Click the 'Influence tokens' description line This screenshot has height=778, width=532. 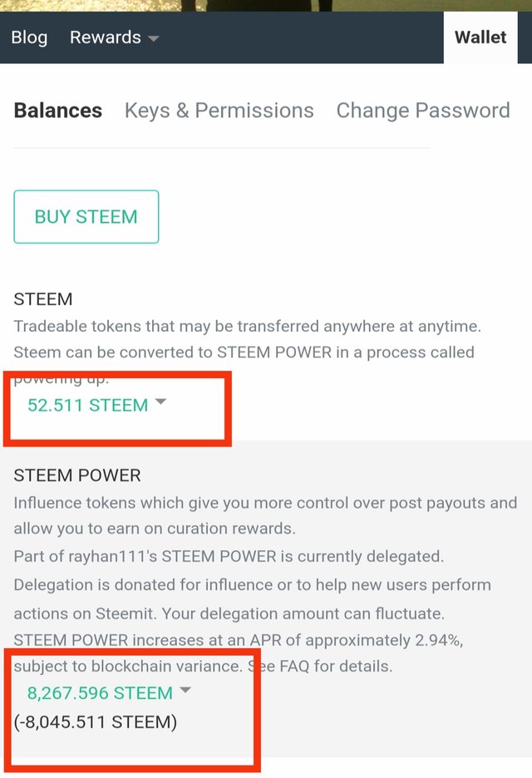[265, 503]
